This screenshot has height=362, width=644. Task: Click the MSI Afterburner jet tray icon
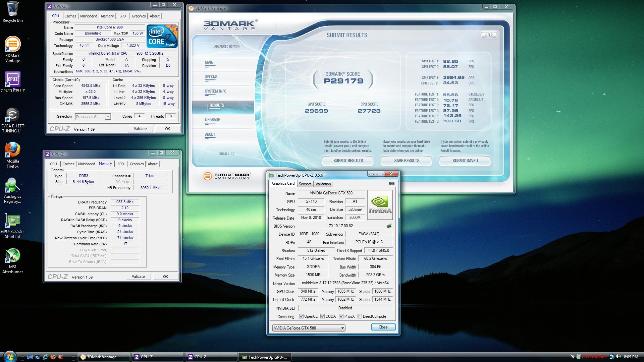(x=572, y=357)
